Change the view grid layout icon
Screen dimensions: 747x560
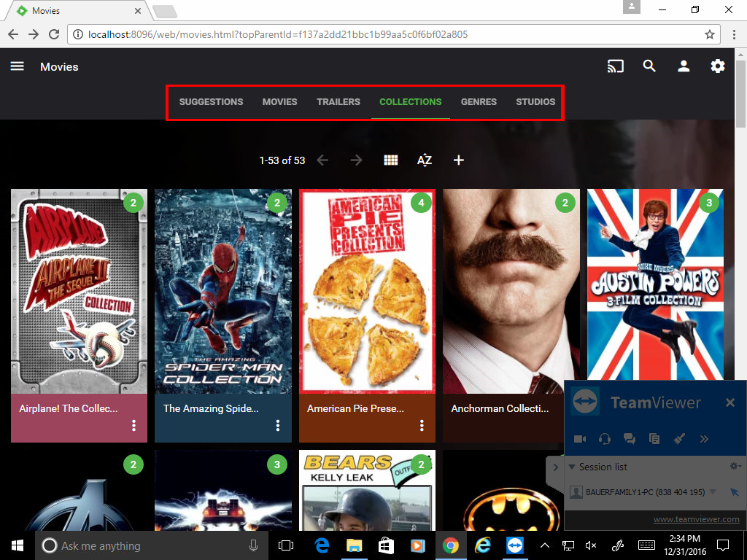pyautogui.click(x=391, y=160)
